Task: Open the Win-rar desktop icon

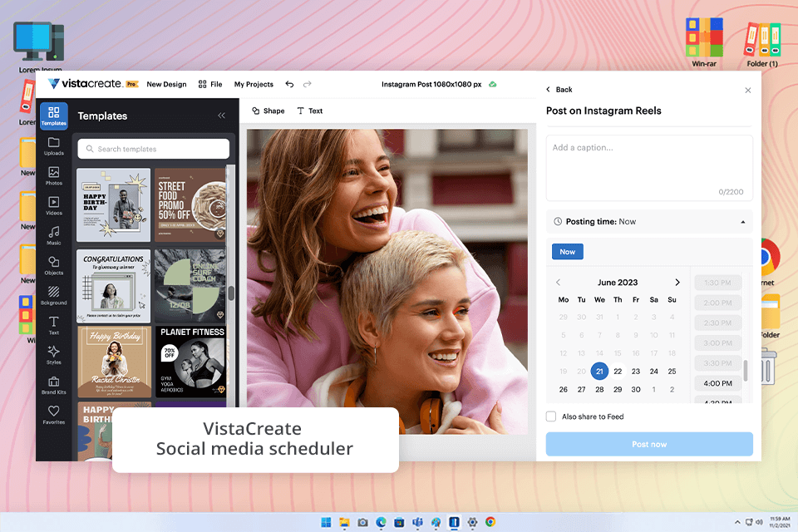Action: tap(704, 42)
